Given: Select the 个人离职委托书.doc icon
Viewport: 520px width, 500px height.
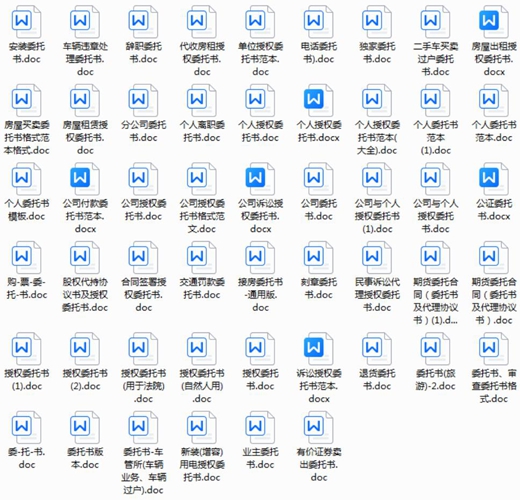Looking at the screenshot, I should click(202, 100).
